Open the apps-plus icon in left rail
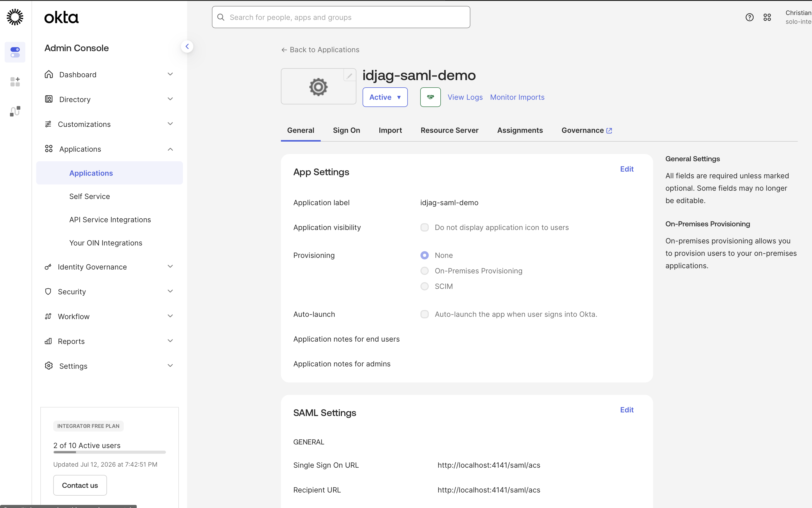Screen dimensions: 812x508 point(15,82)
